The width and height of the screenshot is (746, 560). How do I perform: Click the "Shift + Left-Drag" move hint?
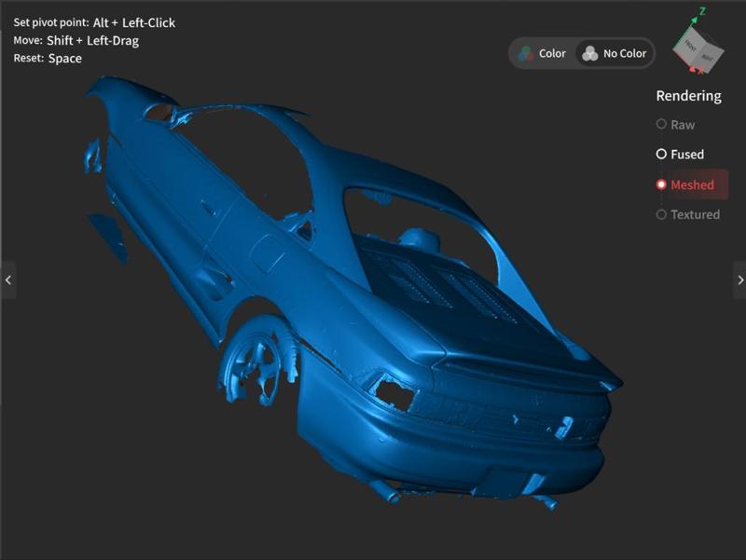pos(92,40)
